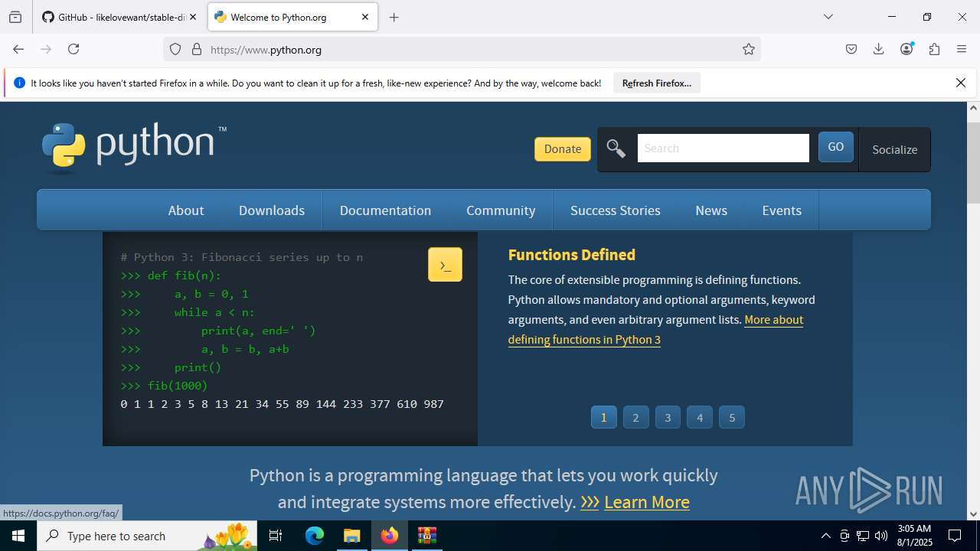
Task: Click the taskbar search box
Action: point(149,536)
